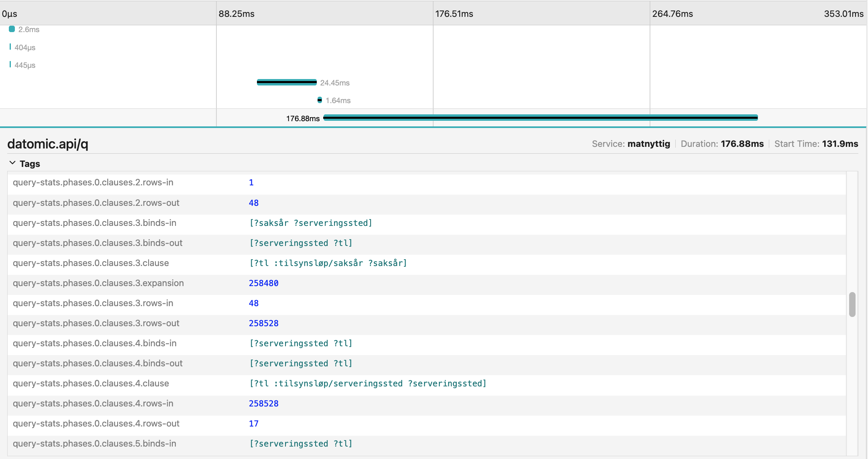The height and width of the screenshot is (459, 868).
Task: Click the service name matnyttig
Action: click(x=648, y=144)
